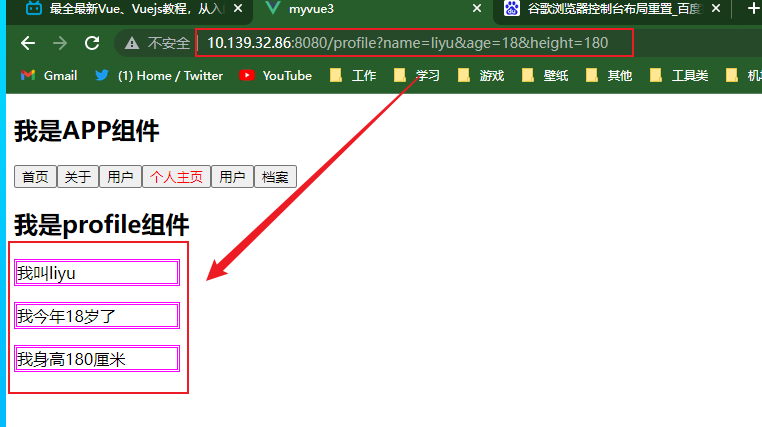Close the 最全最新Vue教程 tab

point(238,9)
